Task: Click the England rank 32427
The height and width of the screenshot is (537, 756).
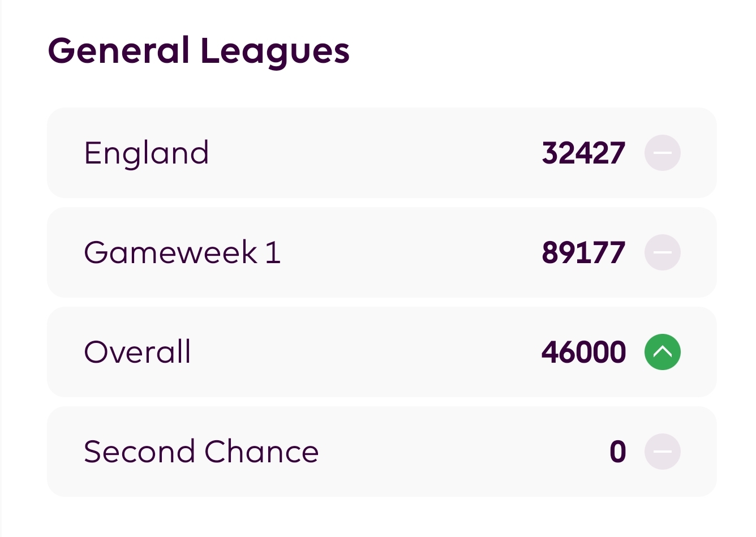Action: coord(583,153)
